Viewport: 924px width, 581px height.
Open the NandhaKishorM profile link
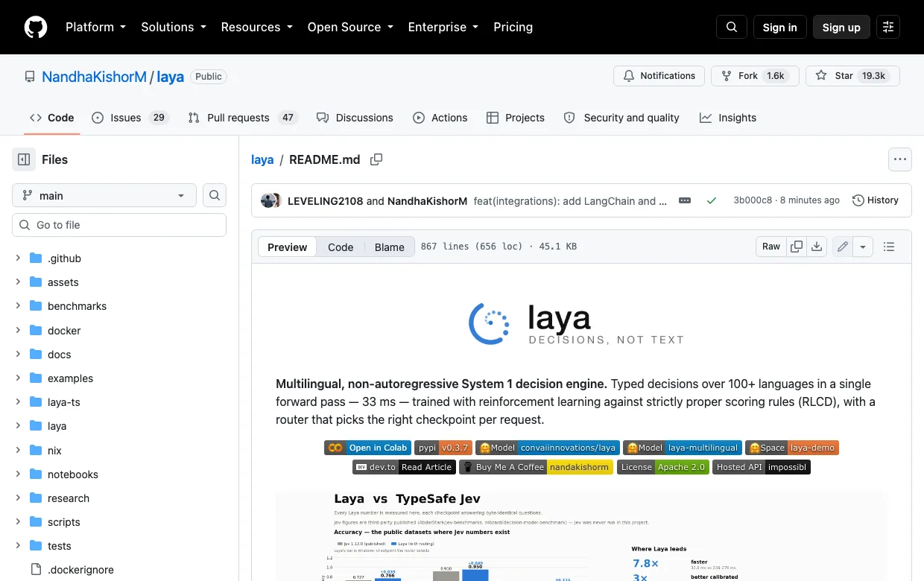pyautogui.click(x=95, y=77)
